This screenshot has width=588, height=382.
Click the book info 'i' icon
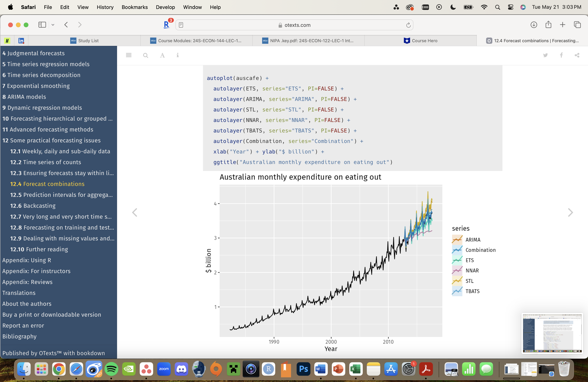coord(178,55)
